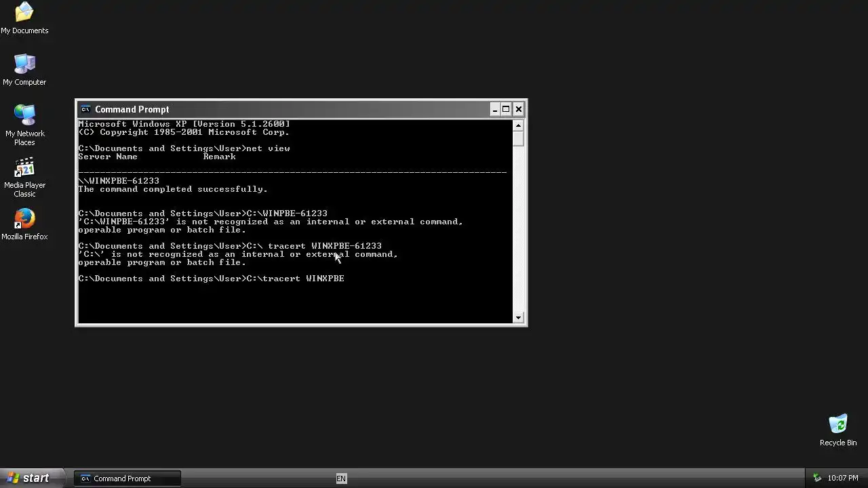The image size is (868, 488).
Task: Click the Command Prompt window title text
Action: (132, 109)
